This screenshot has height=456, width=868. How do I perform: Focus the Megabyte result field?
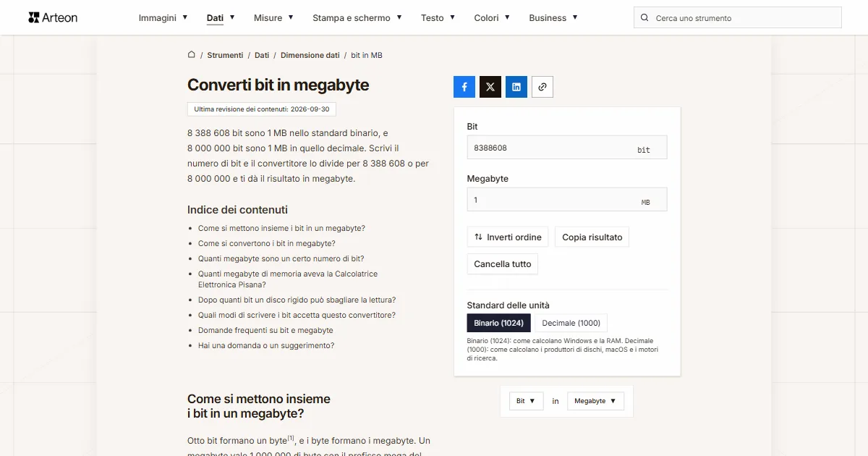[x=567, y=200]
